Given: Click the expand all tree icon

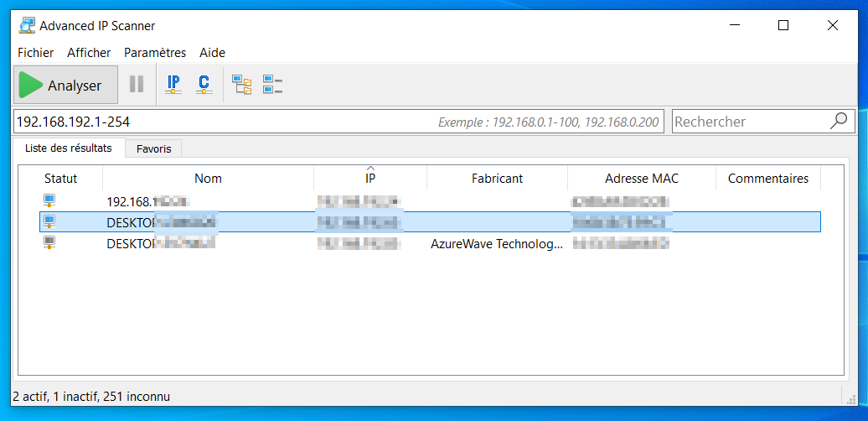Looking at the screenshot, I should point(242,84).
